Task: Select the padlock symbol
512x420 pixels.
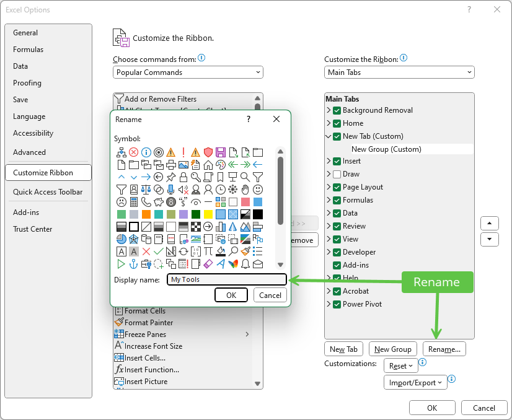Action: coord(183,177)
